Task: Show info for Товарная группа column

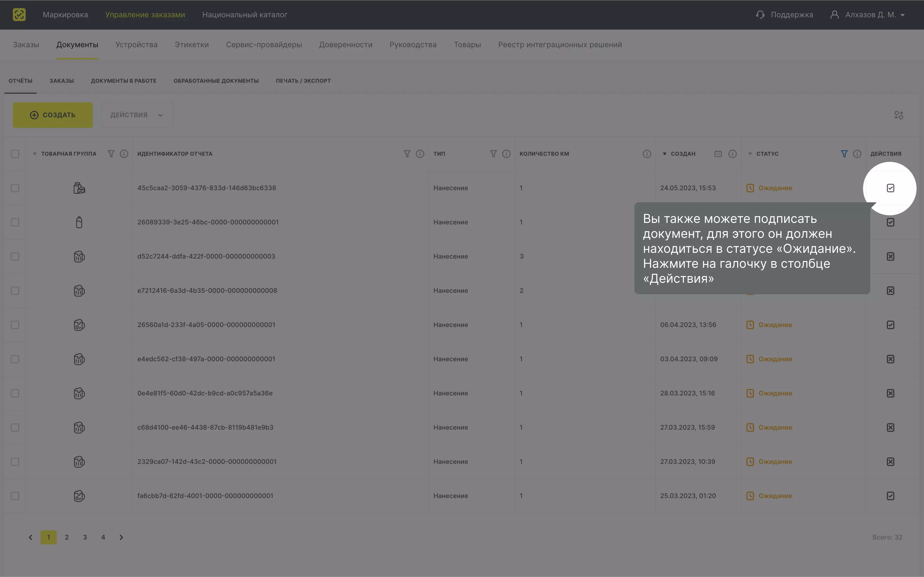Action: 124,154
